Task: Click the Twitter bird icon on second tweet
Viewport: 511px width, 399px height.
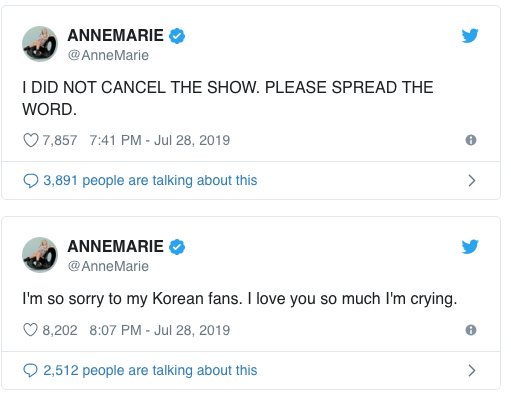Action: point(470,246)
